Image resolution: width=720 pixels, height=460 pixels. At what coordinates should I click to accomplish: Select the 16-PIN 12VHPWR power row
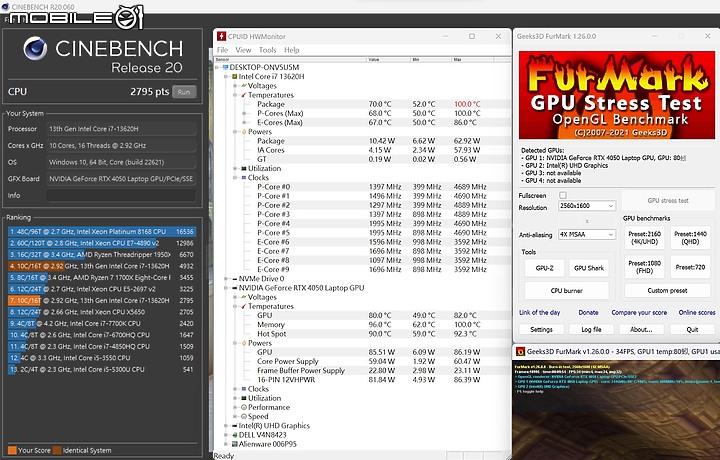pos(363,380)
